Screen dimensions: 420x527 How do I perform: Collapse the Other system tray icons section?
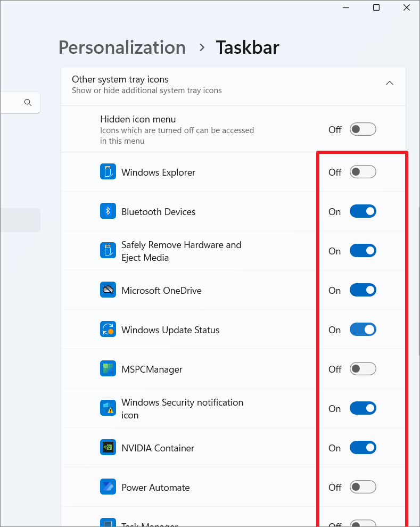point(389,83)
